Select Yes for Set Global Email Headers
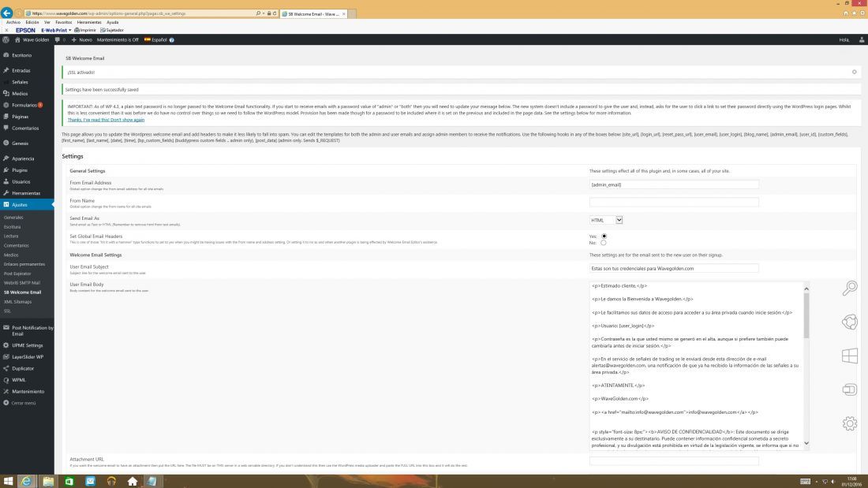This screenshot has height=488, width=868. click(604, 237)
